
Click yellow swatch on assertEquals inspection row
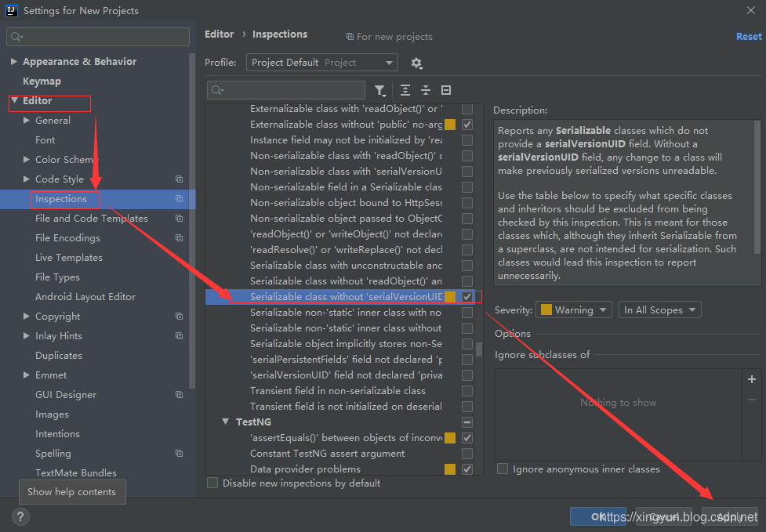click(x=450, y=438)
